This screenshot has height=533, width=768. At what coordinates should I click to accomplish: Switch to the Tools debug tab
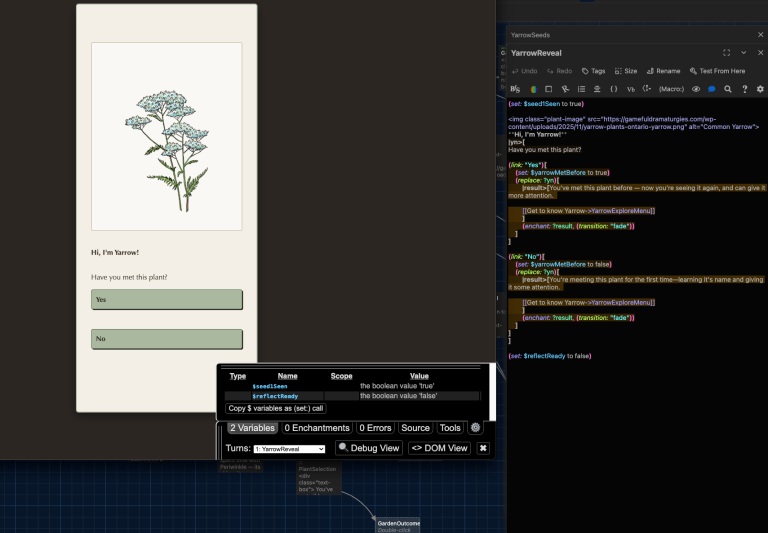click(x=450, y=428)
